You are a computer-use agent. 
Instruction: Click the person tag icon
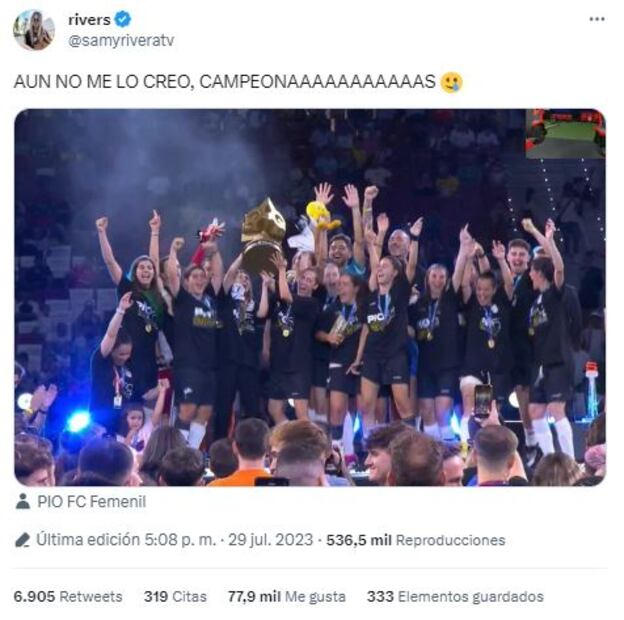[x=23, y=501]
